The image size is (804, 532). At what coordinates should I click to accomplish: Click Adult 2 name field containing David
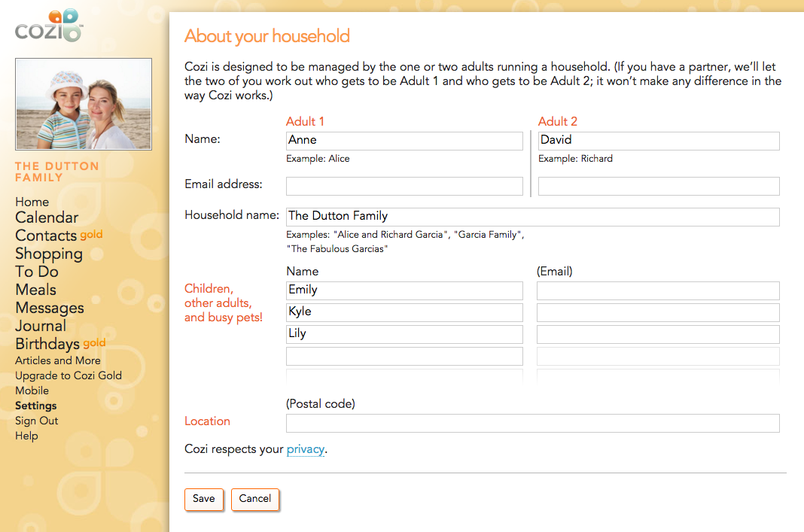(659, 141)
